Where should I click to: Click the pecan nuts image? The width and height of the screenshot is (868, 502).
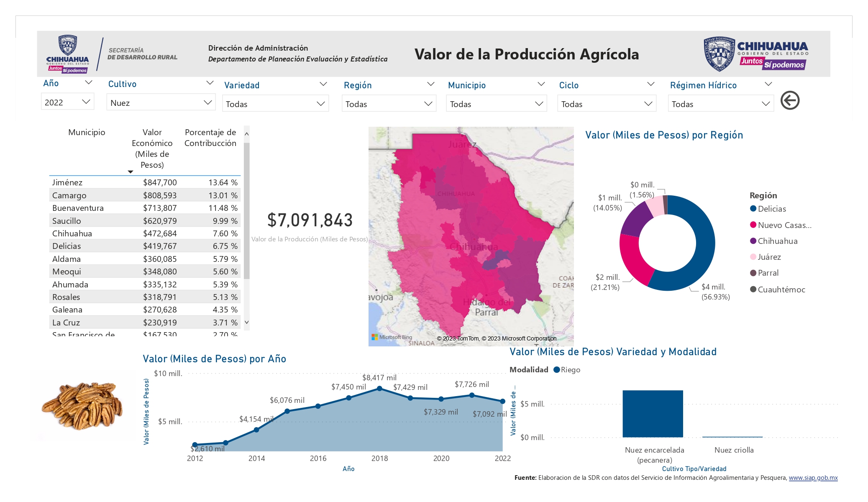click(x=82, y=406)
